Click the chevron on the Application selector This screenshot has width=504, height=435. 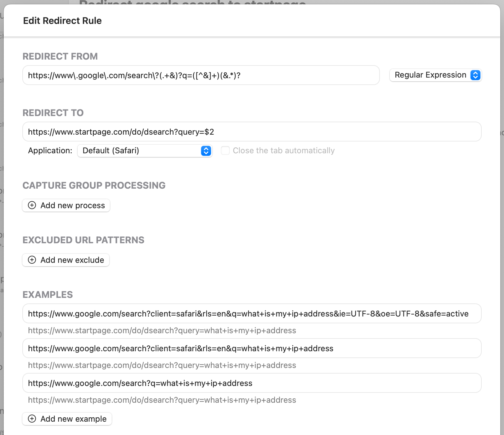(x=205, y=151)
